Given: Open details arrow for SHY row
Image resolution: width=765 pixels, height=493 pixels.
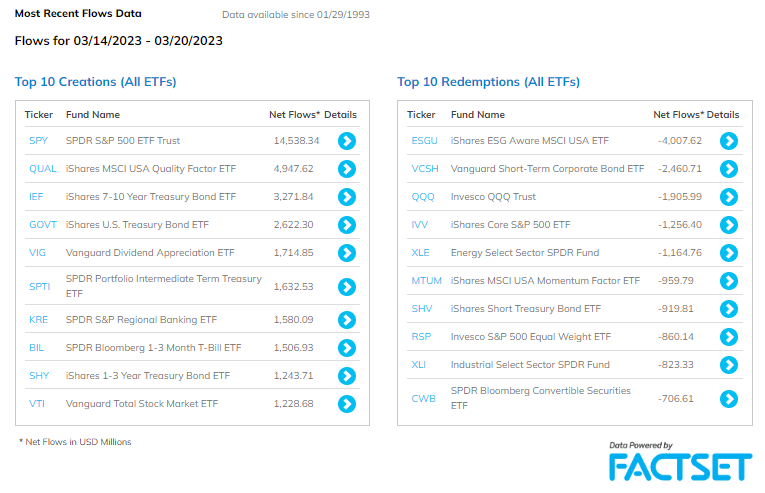Looking at the screenshot, I should [347, 376].
